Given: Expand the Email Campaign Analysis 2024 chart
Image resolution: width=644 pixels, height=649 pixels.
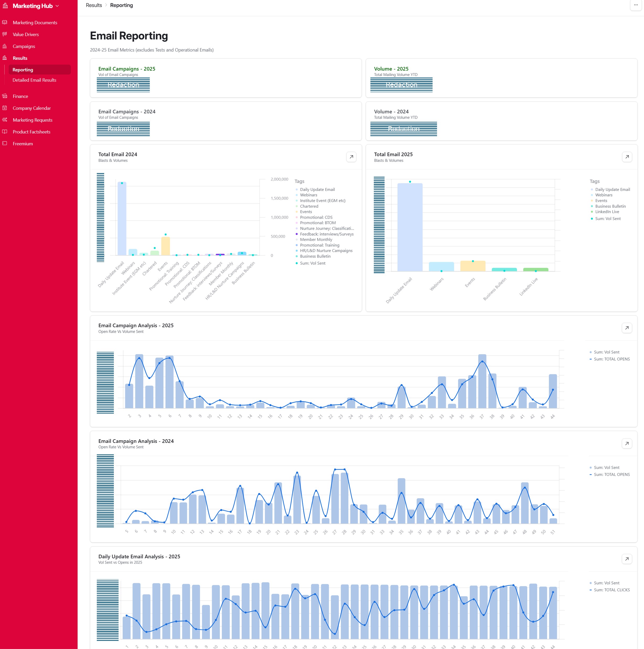Looking at the screenshot, I should pyautogui.click(x=627, y=443).
